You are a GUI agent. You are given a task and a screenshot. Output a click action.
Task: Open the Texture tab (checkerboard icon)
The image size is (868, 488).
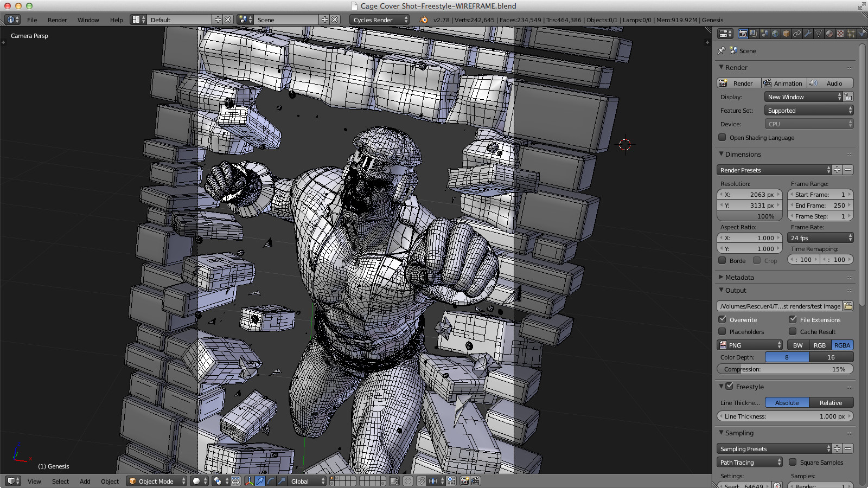point(840,34)
